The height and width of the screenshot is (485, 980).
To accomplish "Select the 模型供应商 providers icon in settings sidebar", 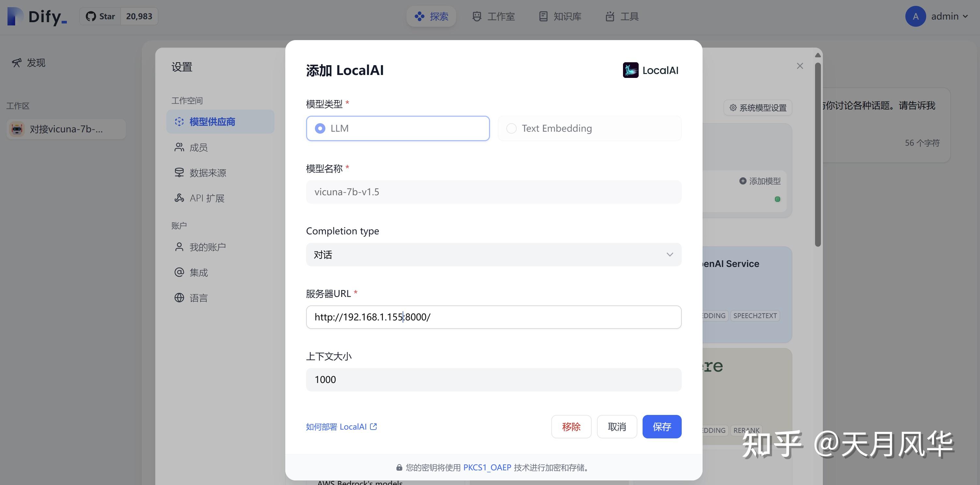I will (179, 122).
